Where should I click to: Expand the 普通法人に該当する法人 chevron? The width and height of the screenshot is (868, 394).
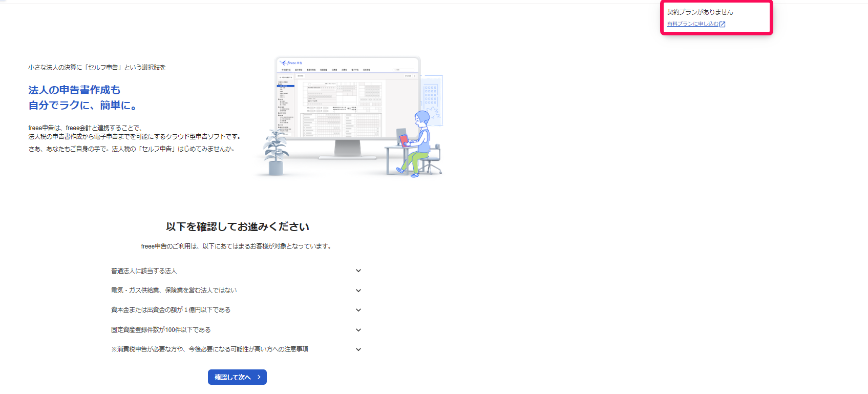(358, 271)
